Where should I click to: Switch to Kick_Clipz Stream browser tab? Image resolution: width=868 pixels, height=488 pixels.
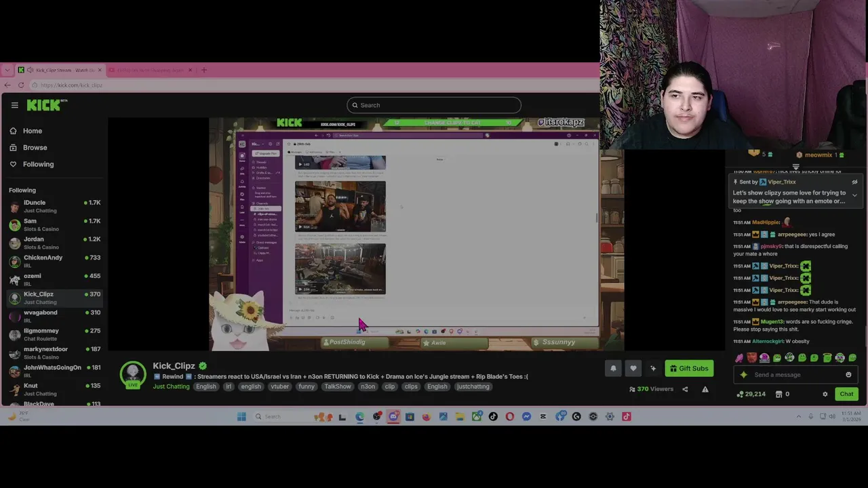click(x=60, y=70)
